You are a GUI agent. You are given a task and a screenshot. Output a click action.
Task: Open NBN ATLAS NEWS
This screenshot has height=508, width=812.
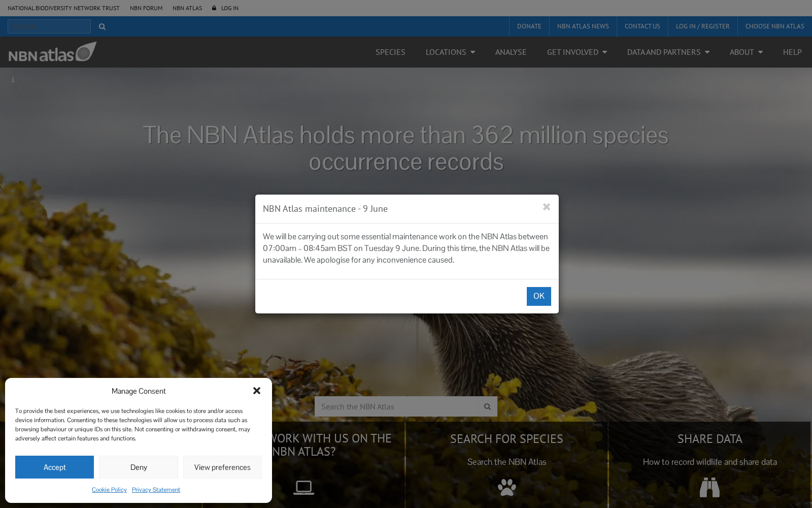pos(583,26)
